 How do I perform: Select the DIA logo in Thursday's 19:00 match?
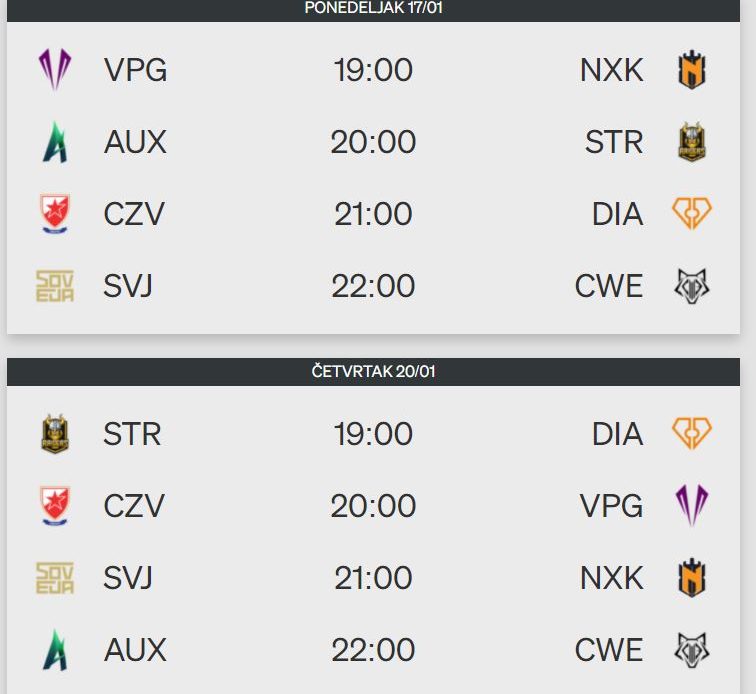point(692,434)
